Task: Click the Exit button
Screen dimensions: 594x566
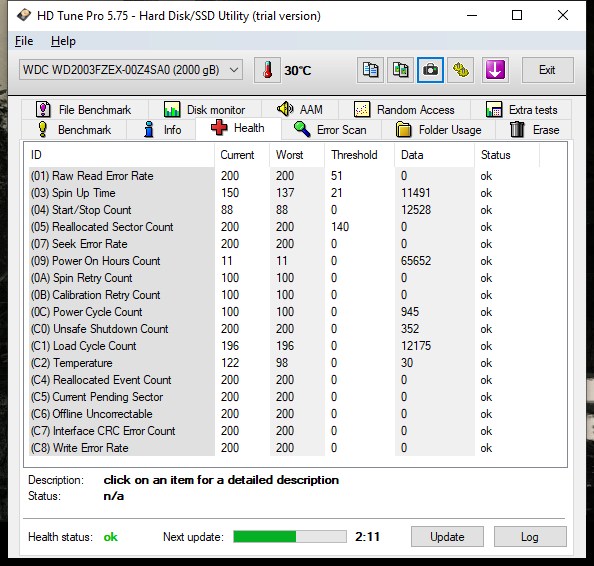Action: (x=547, y=70)
